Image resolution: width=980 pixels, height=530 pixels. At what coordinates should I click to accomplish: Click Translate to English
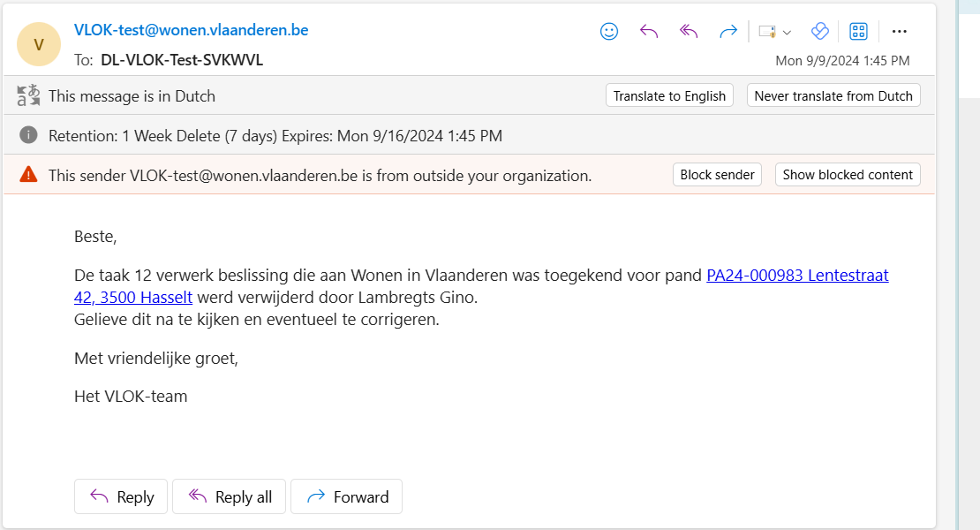point(669,95)
